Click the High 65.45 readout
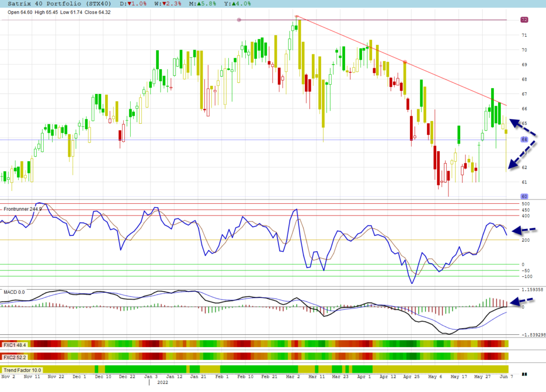 pyautogui.click(x=46, y=12)
